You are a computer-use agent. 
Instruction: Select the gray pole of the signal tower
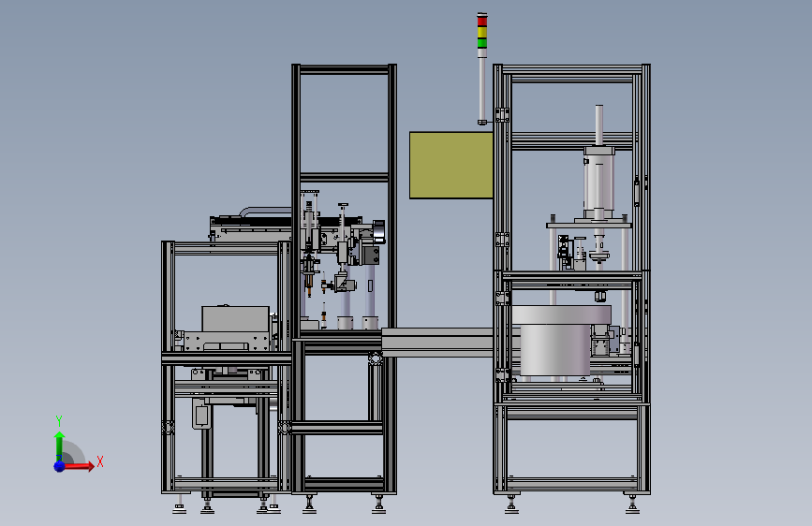(x=482, y=88)
